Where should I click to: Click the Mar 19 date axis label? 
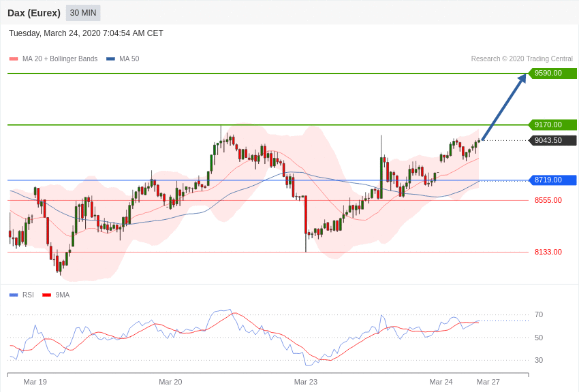click(x=35, y=382)
